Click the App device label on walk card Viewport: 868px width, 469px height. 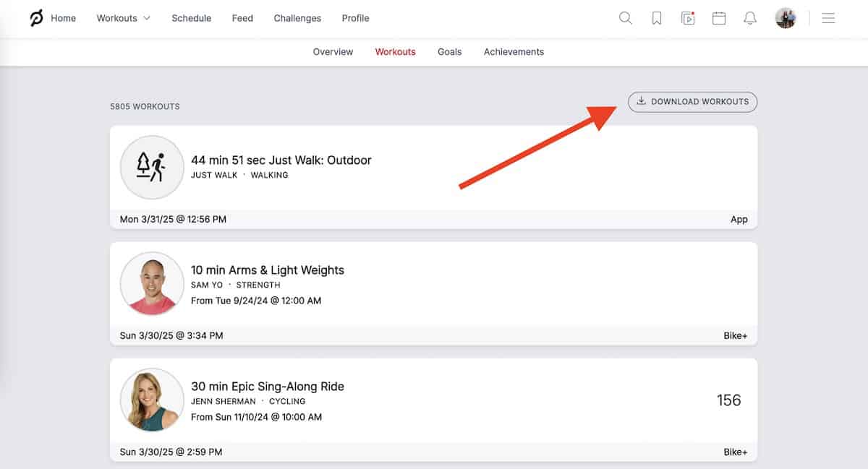pos(739,219)
